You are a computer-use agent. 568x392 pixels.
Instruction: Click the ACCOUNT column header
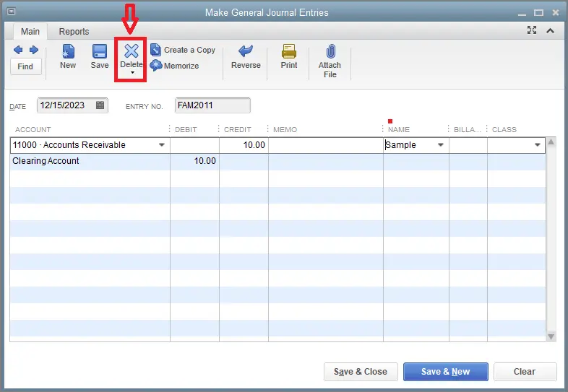coord(33,129)
